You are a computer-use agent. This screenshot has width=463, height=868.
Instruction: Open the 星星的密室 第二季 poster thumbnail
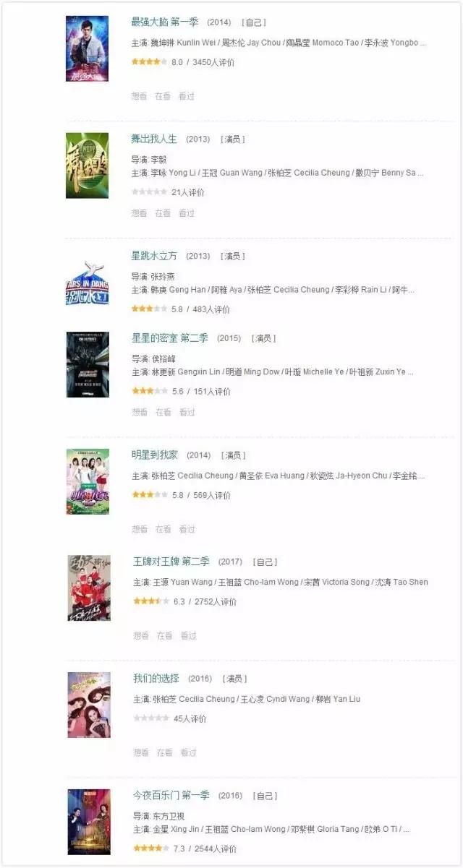coord(88,365)
